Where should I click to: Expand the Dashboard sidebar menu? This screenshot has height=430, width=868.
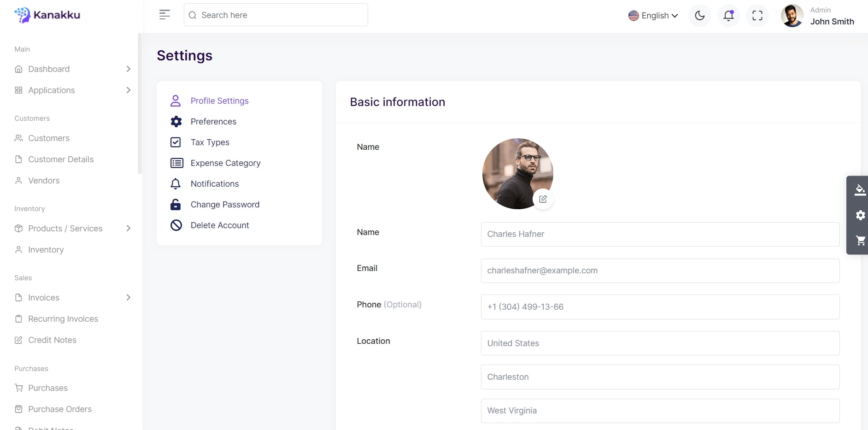pyautogui.click(x=72, y=69)
